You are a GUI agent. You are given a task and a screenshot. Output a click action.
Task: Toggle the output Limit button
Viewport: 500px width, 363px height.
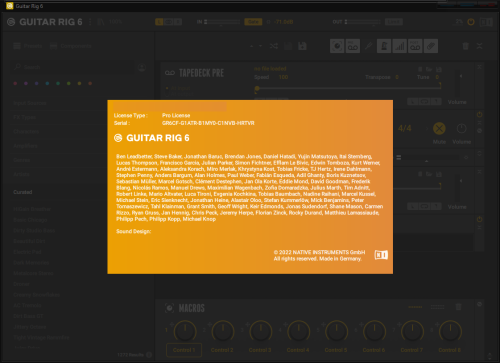point(394,22)
